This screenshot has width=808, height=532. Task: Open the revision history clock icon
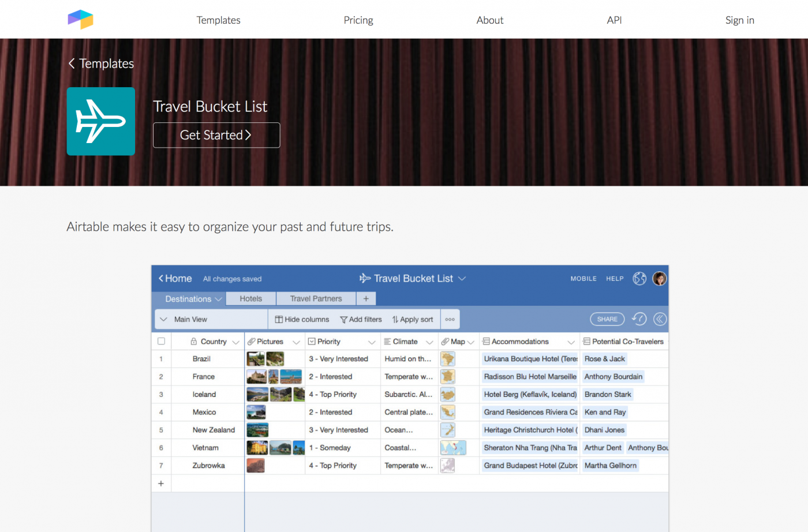639,319
